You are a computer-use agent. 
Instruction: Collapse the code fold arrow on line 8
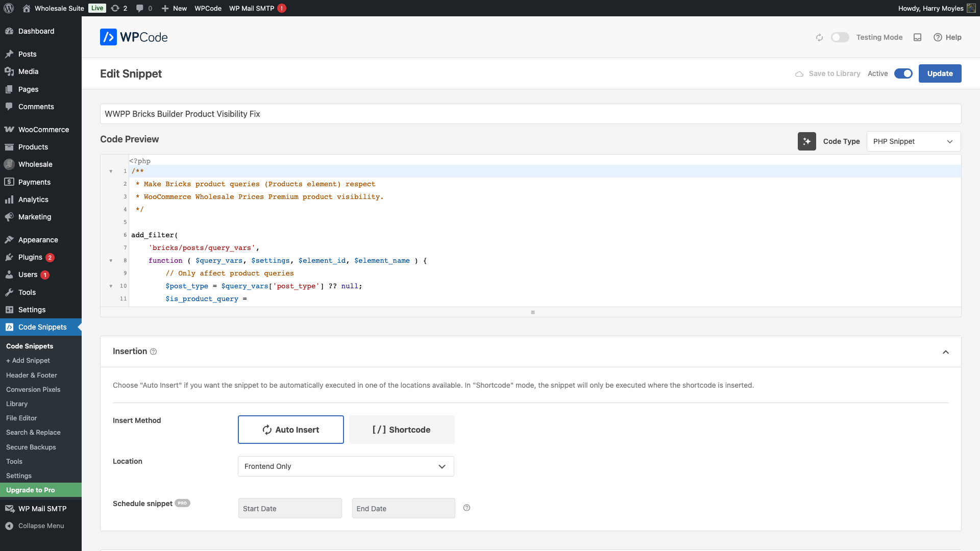(x=111, y=261)
